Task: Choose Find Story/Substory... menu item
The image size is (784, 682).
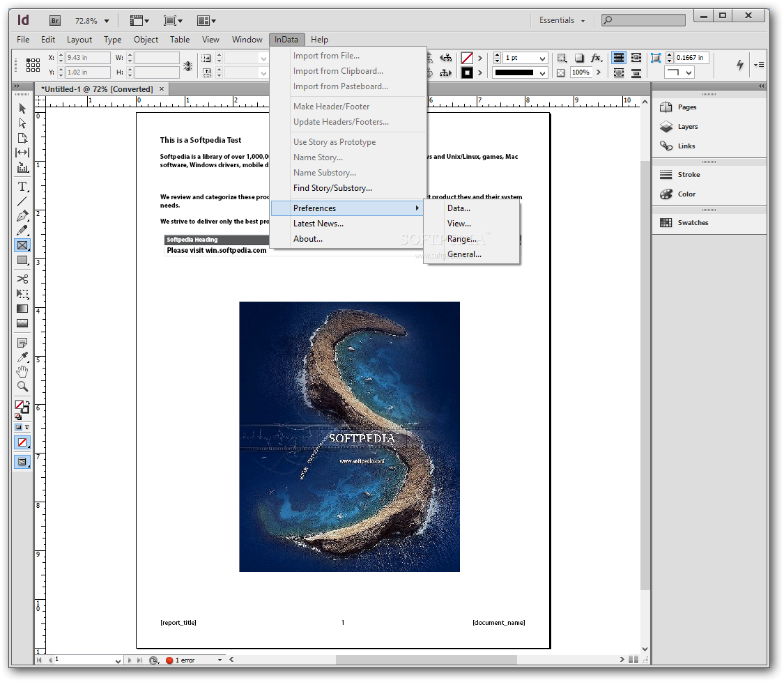Action: click(x=348, y=188)
